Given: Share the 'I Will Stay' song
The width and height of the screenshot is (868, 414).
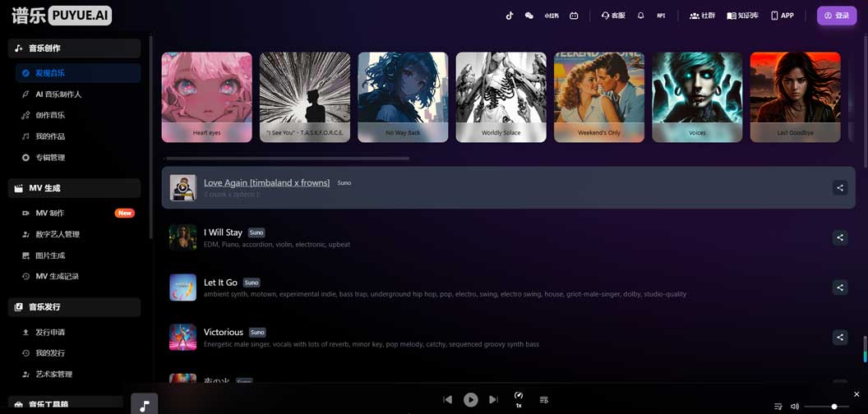Looking at the screenshot, I should click(x=839, y=237).
